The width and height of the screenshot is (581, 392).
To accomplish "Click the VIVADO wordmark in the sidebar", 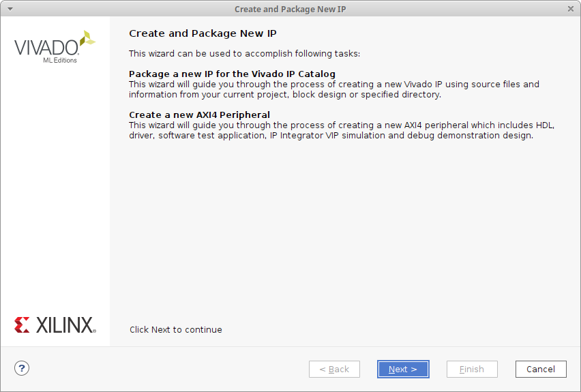I will [46, 48].
